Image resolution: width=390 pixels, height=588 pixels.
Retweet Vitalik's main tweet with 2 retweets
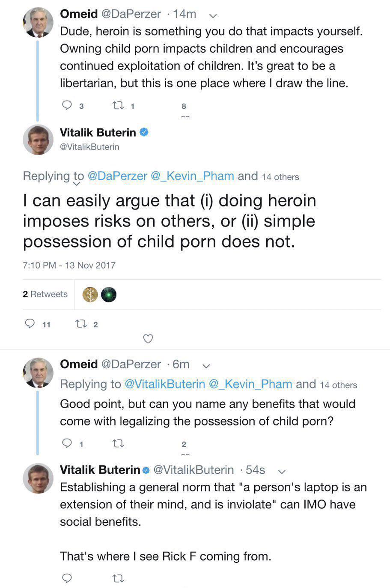pyautogui.click(x=80, y=324)
